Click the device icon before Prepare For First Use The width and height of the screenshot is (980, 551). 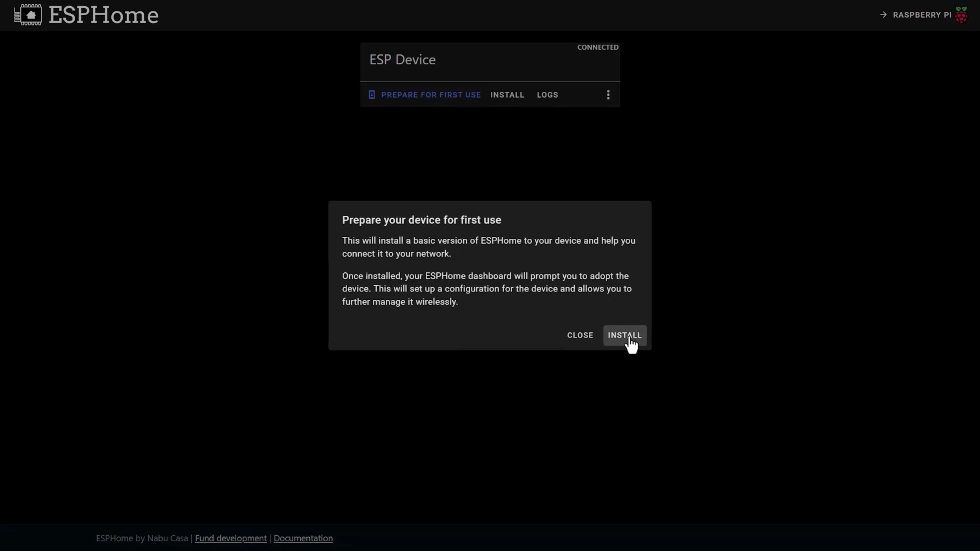pyautogui.click(x=372, y=95)
